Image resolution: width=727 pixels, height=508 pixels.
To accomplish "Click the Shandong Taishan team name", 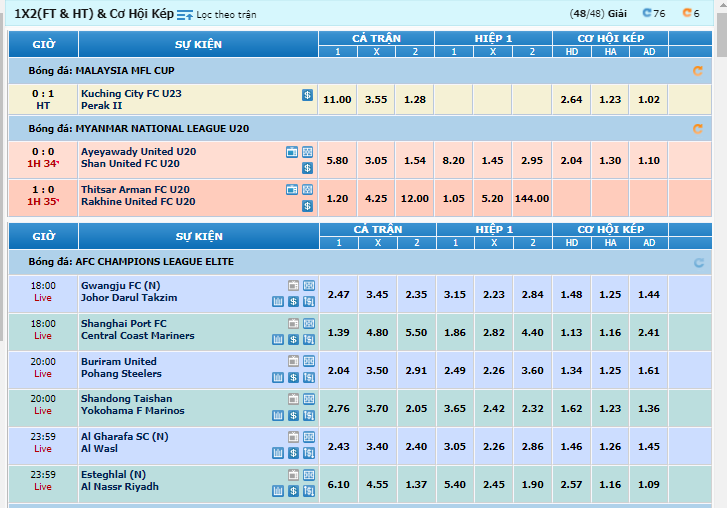I will click(127, 399).
